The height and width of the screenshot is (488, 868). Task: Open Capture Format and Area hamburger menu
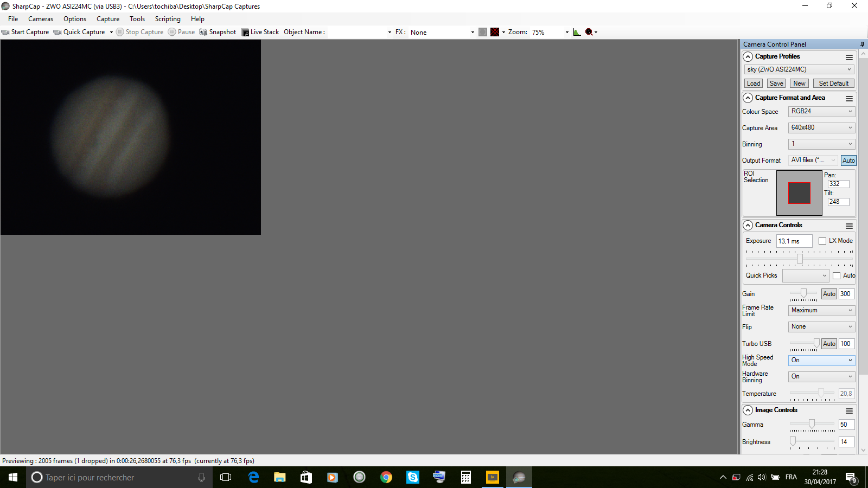[x=849, y=98]
